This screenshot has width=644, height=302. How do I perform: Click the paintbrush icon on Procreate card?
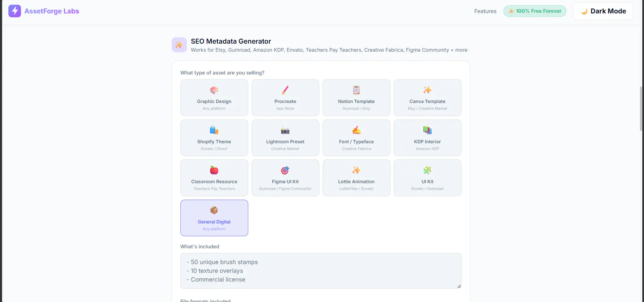click(285, 90)
